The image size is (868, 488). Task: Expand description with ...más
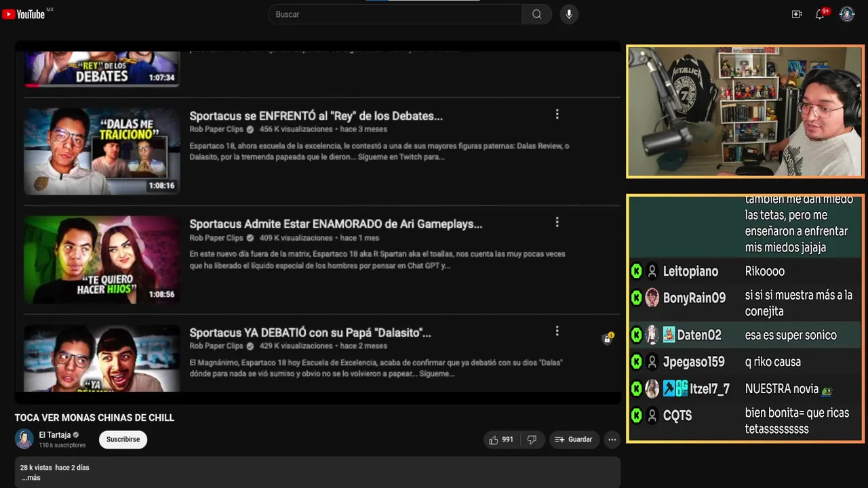(x=31, y=478)
